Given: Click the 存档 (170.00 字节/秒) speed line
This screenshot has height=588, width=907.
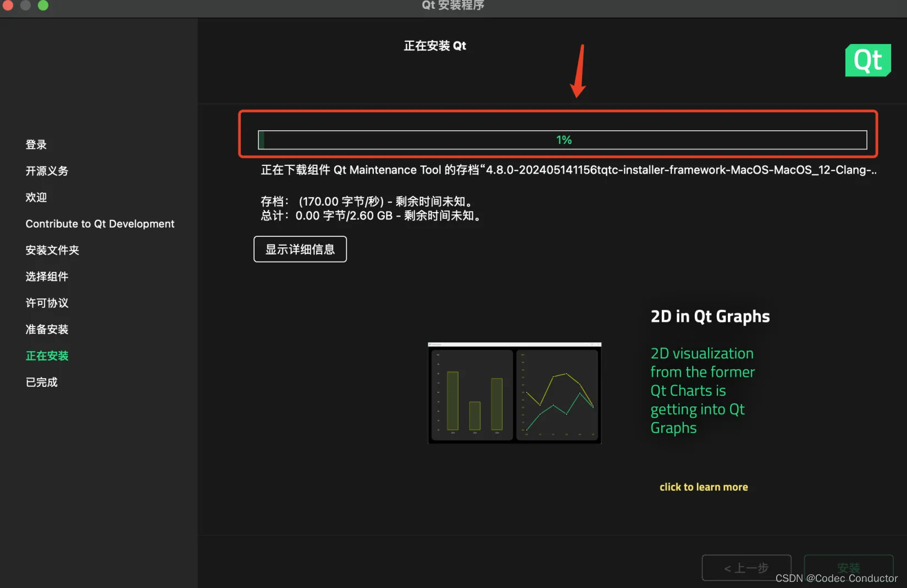Looking at the screenshot, I should tap(366, 201).
